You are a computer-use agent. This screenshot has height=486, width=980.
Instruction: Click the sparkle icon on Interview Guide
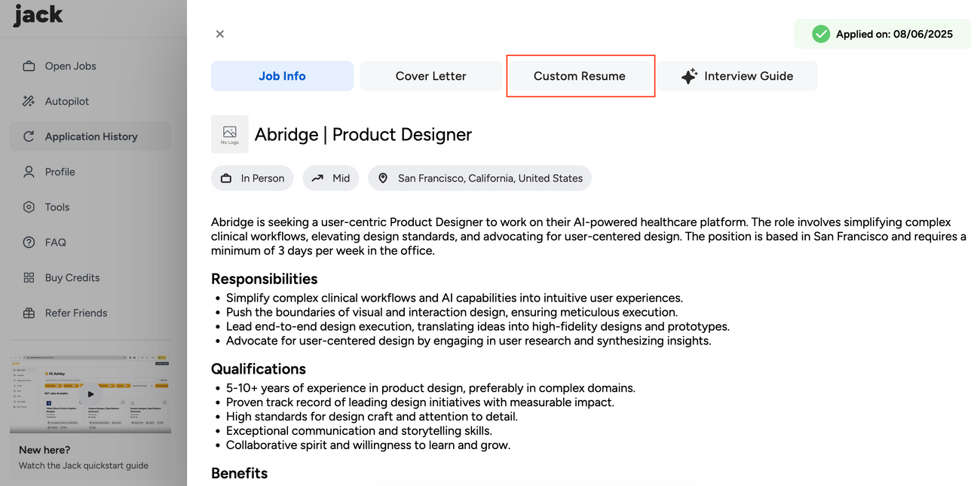point(688,75)
